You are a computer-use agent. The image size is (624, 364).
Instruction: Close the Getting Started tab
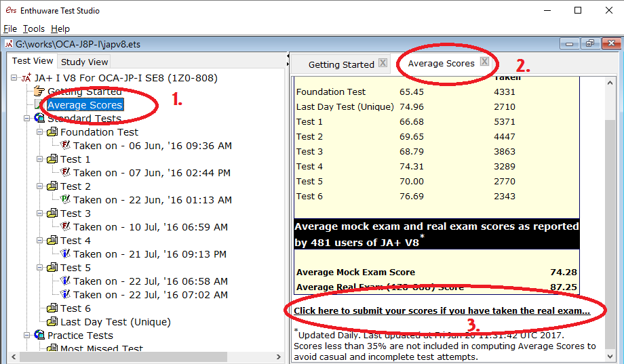click(x=383, y=63)
